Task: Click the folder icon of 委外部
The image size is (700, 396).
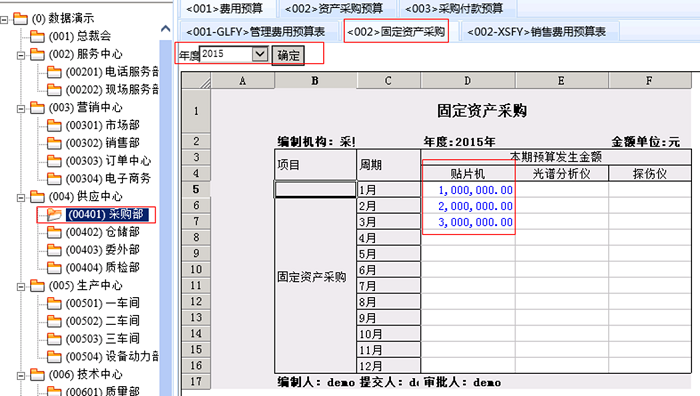Action: [x=54, y=250]
